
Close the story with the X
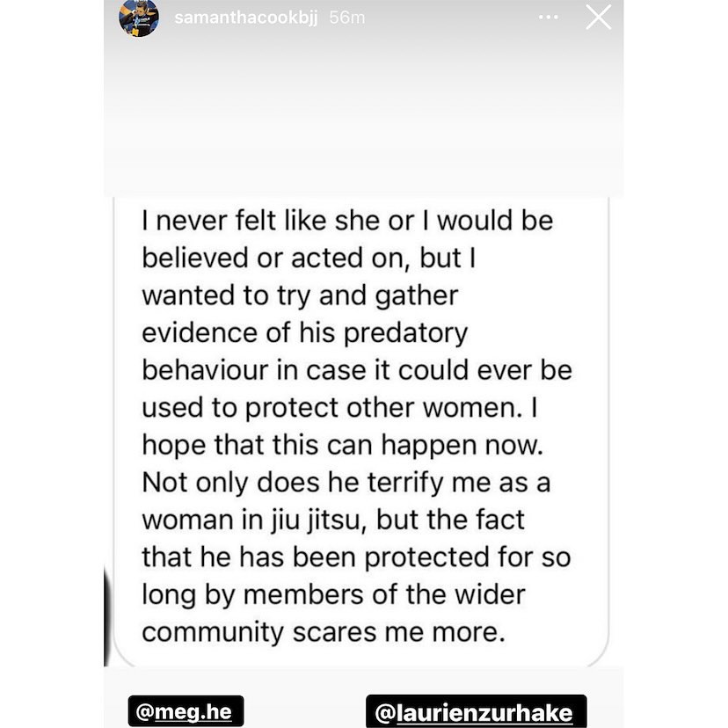pyautogui.click(x=598, y=17)
